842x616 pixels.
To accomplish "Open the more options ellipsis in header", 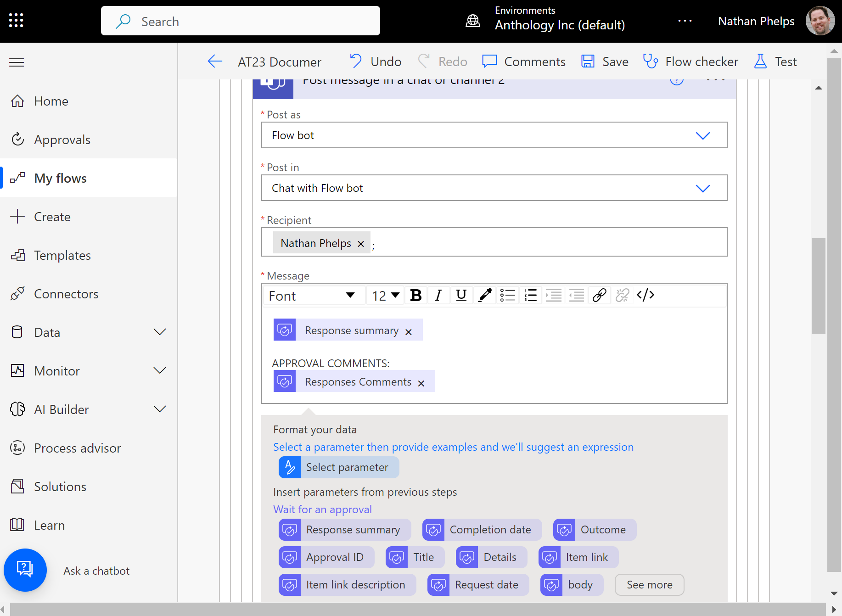I will [x=685, y=21].
